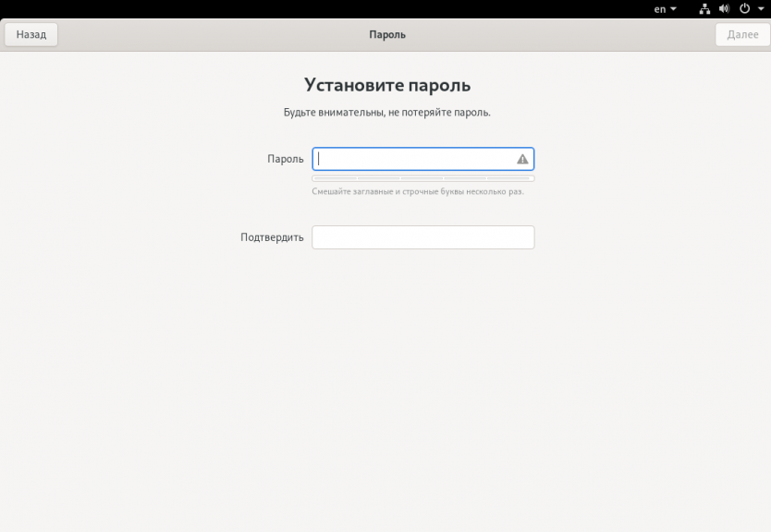Open the "en" keyboard layout indicator
The width and height of the screenshot is (771, 532).
(660, 9)
